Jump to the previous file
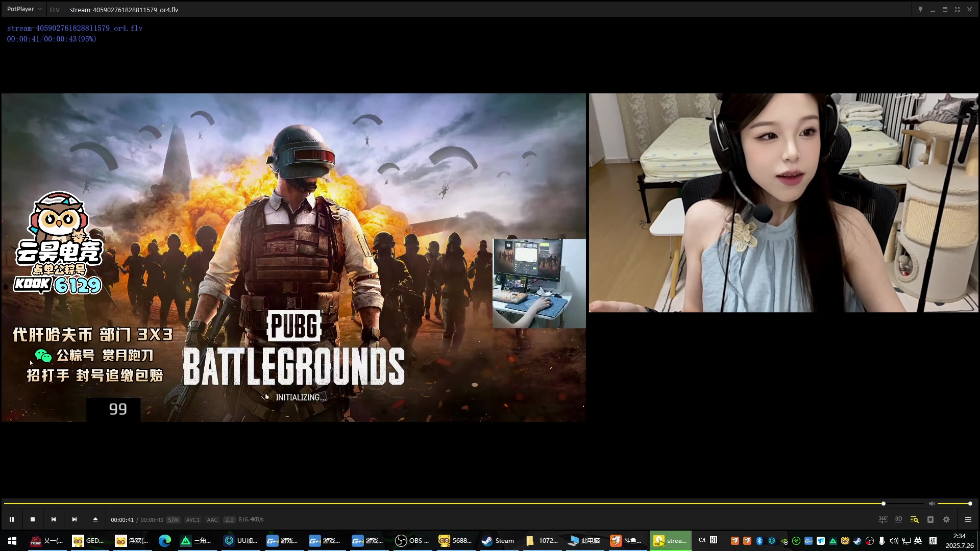 click(54, 519)
